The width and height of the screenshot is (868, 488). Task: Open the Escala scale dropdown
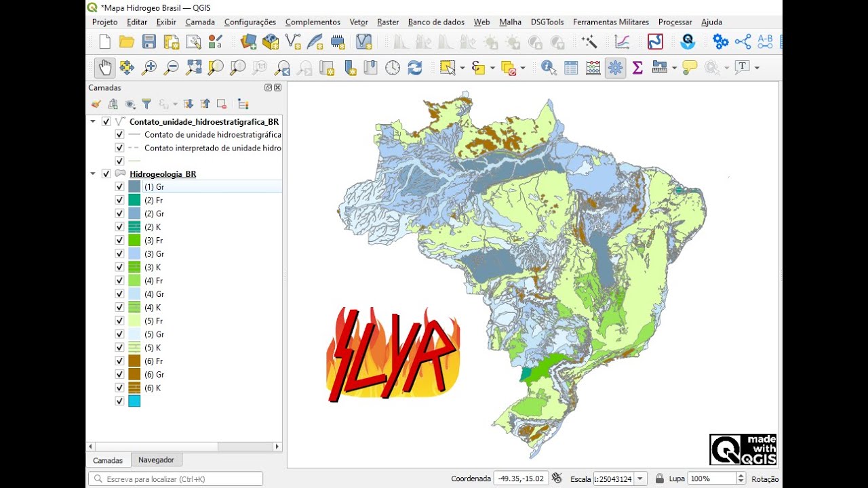[639, 479]
